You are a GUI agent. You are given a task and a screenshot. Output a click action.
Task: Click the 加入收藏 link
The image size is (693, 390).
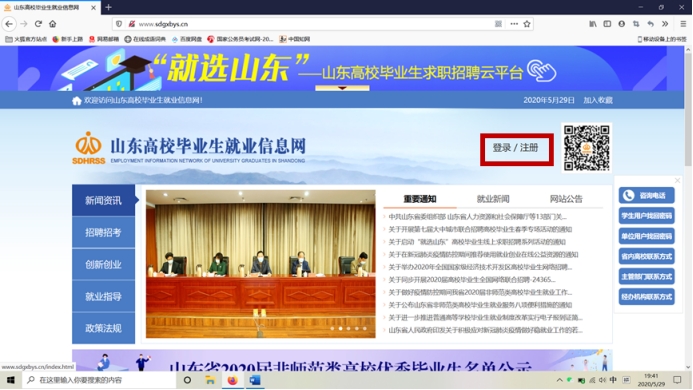tap(598, 100)
